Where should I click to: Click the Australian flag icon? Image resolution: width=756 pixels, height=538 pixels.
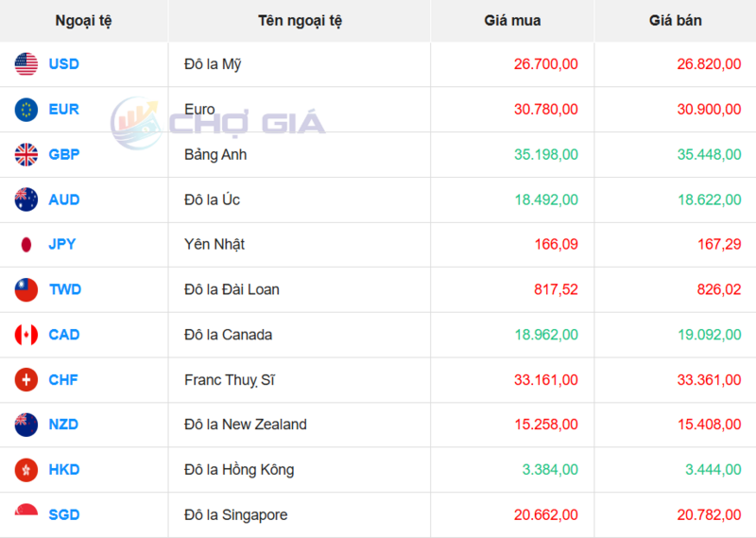(26, 200)
